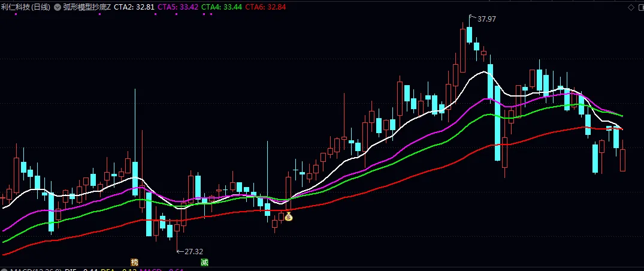Select the purple CTA5: 33.42 value
Viewport: 644px width, 271px height.
click(x=179, y=7)
